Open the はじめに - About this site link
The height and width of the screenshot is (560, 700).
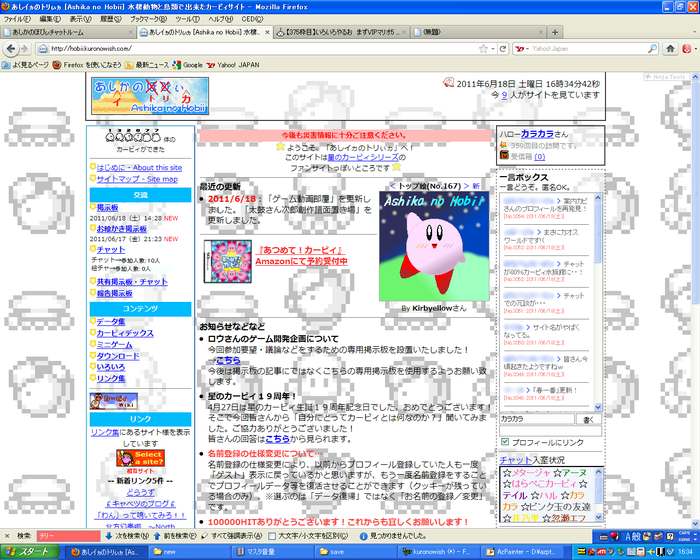pyautogui.click(x=139, y=167)
